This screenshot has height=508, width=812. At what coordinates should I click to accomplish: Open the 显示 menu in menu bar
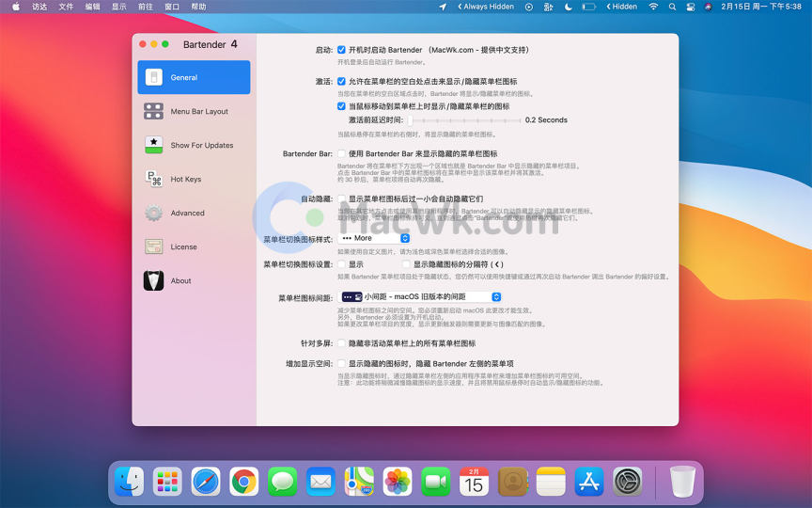(119, 7)
